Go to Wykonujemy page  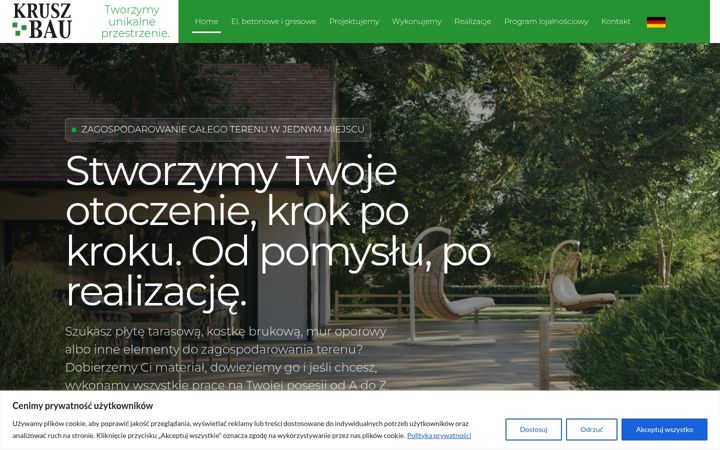click(x=416, y=21)
